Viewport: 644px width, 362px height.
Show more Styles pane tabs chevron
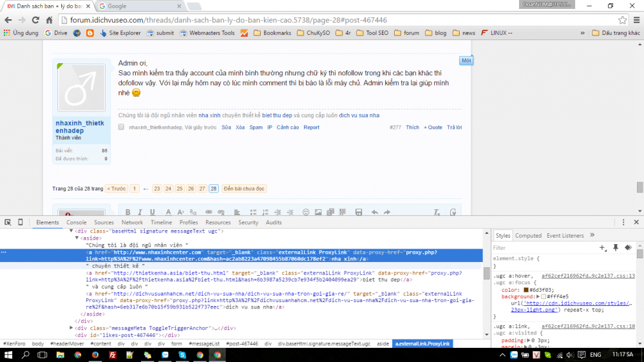pos(592,236)
